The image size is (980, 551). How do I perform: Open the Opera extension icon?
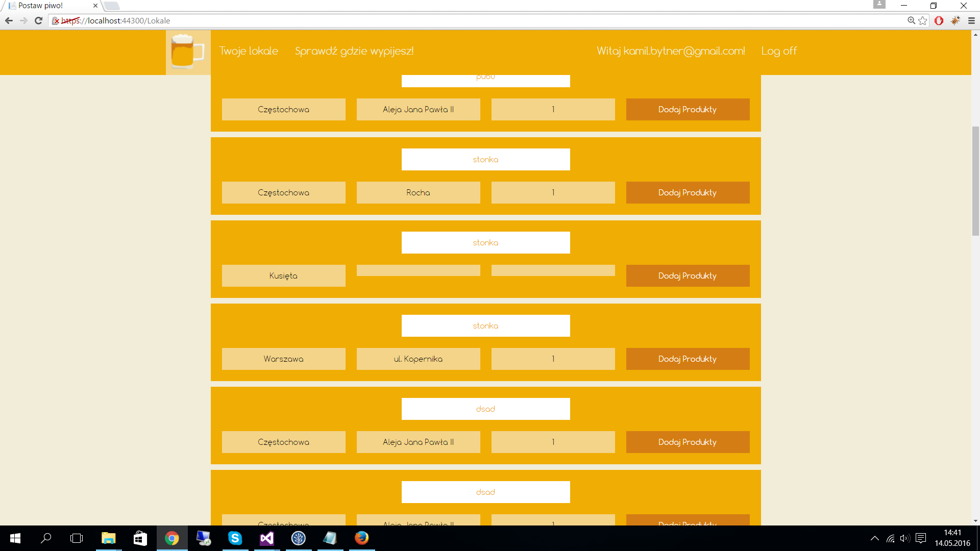pos(939,21)
